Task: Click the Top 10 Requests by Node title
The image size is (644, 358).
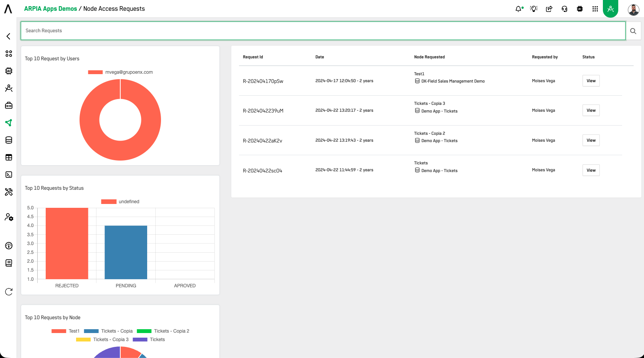Action: pos(53,317)
